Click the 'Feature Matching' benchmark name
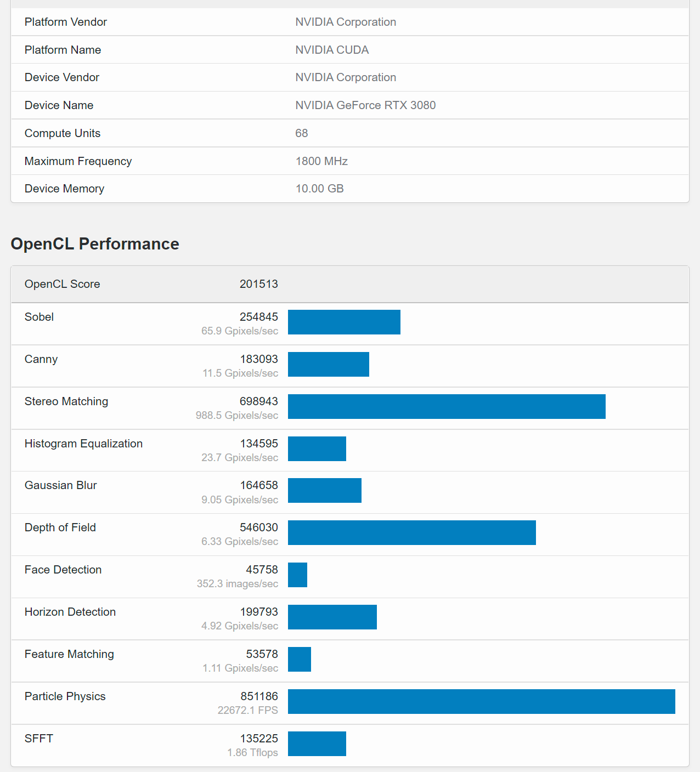Screen dimensions: 700x772 [69, 654]
